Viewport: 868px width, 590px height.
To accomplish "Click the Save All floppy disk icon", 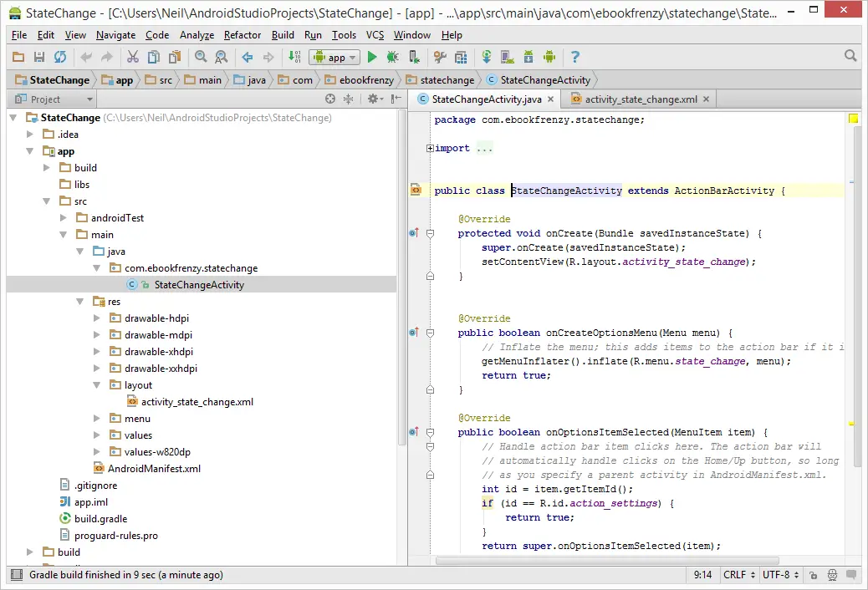I will coord(39,57).
